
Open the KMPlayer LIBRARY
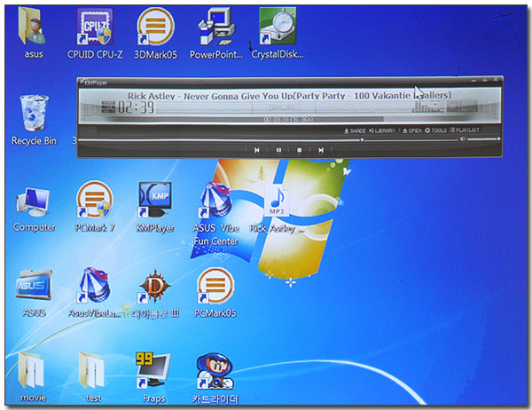click(x=382, y=130)
